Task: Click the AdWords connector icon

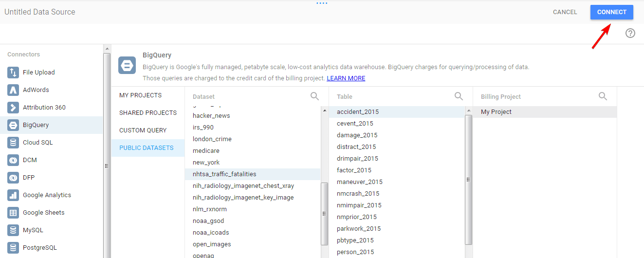Action: 13,90
